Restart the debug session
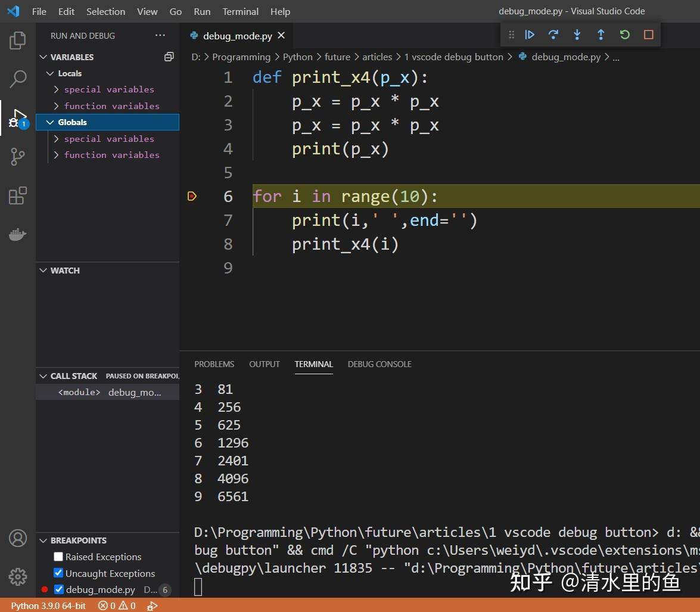 [624, 35]
